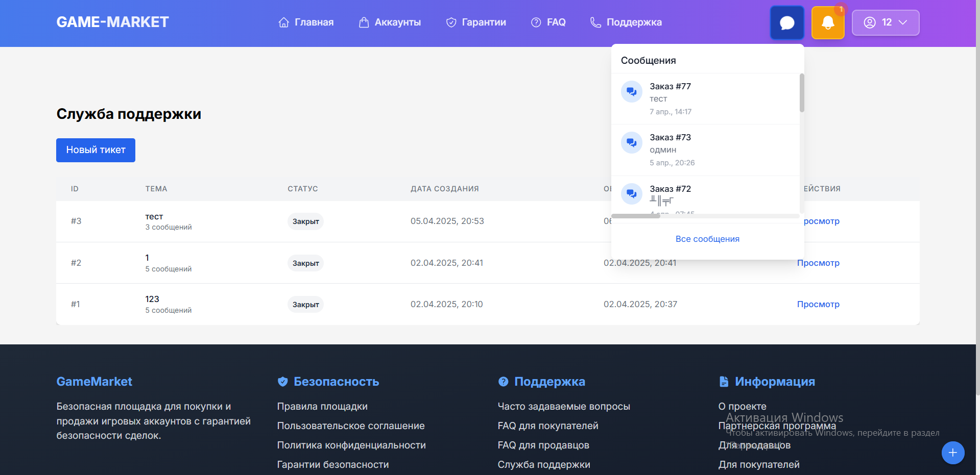
Task: Click the document icon beside Информация
Action: point(724,382)
